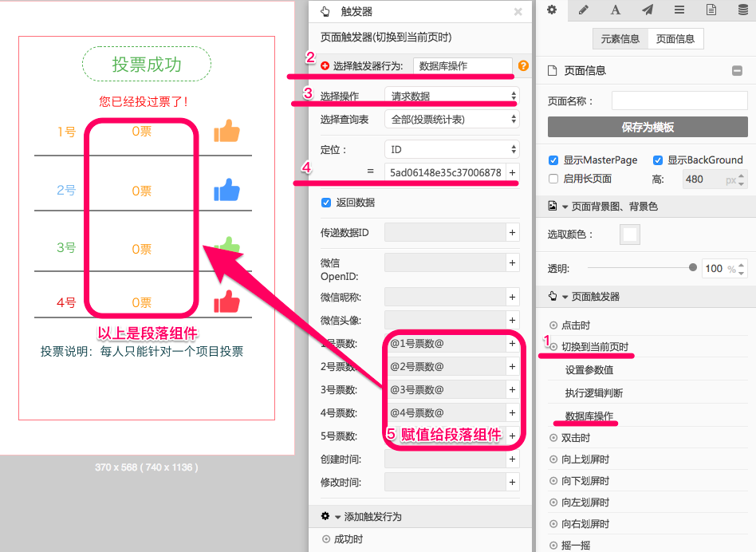Select the 向上划屏时 trigger radio

pos(553,459)
